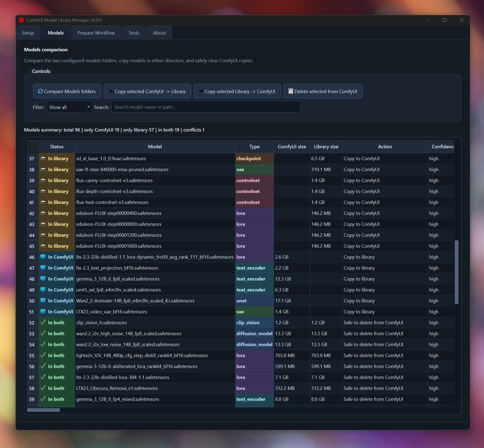Sort by the Library size column header
The height and width of the screenshot is (448, 484).
pyautogui.click(x=326, y=147)
